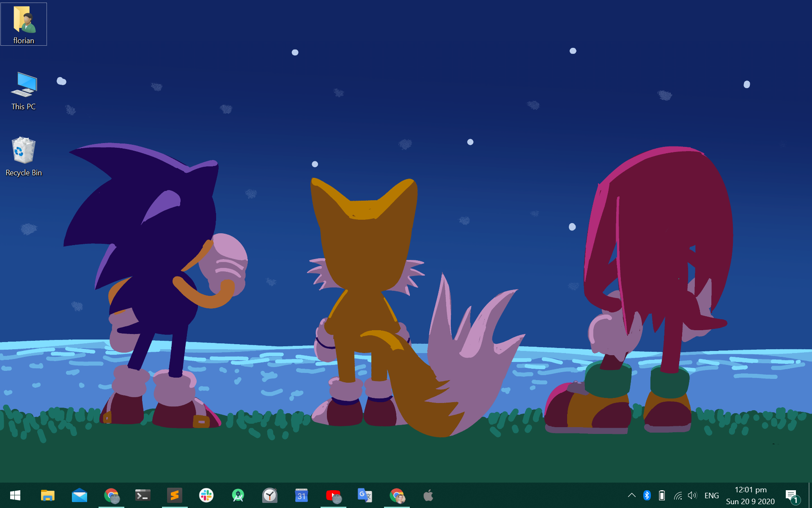This screenshot has height=508, width=812.
Task: Launch Android Studio from the taskbar
Action: coord(238,495)
